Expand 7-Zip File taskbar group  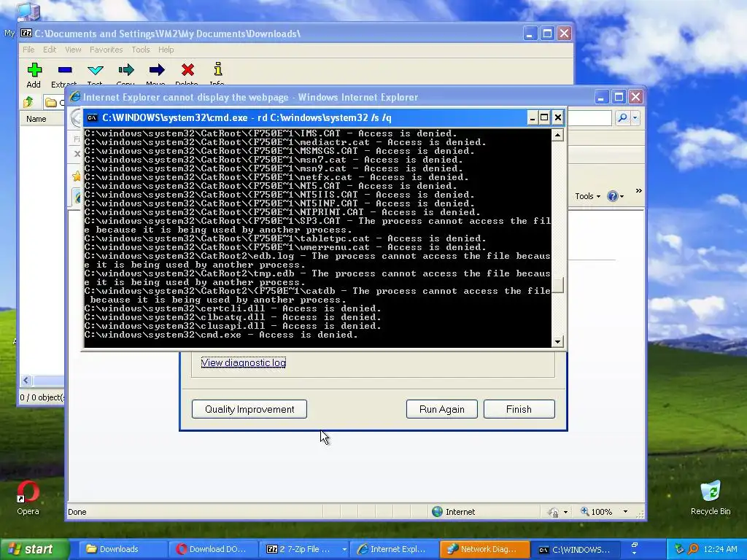344,550
